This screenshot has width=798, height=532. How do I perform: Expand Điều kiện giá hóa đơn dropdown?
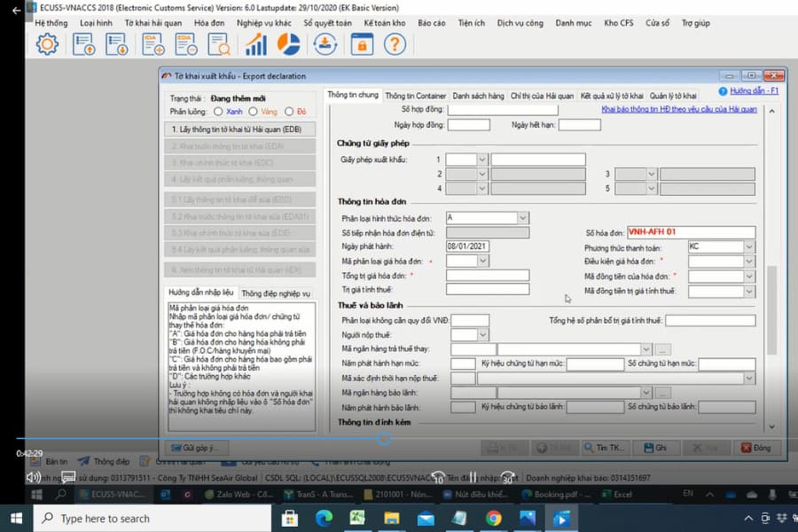pyautogui.click(x=749, y=262)
